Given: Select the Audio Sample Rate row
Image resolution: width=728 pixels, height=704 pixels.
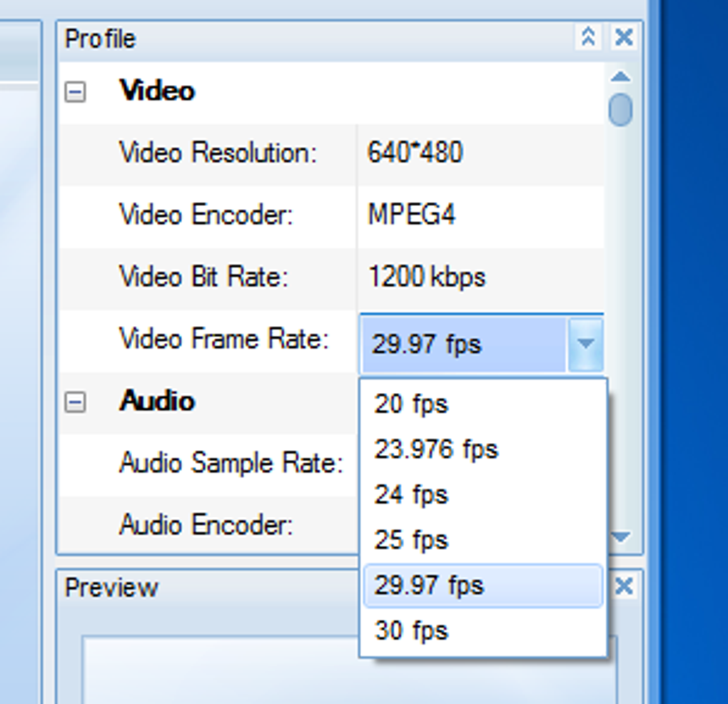Looking at the screenshot, I should 209,464.
